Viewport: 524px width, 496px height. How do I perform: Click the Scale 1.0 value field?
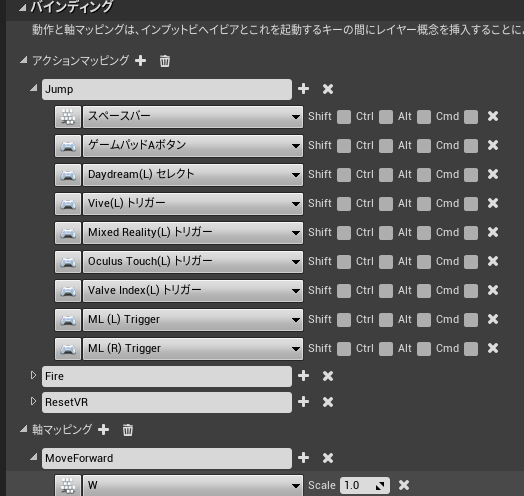365,485
